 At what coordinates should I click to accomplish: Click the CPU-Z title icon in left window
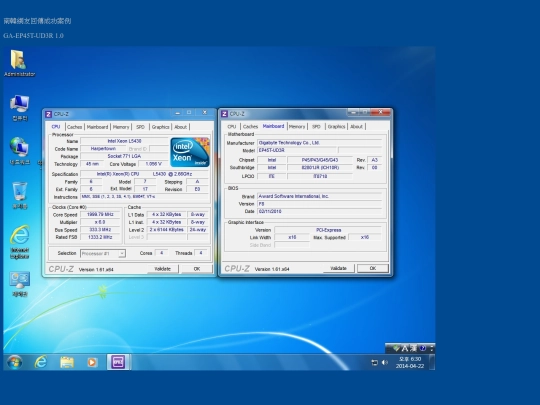49,114
